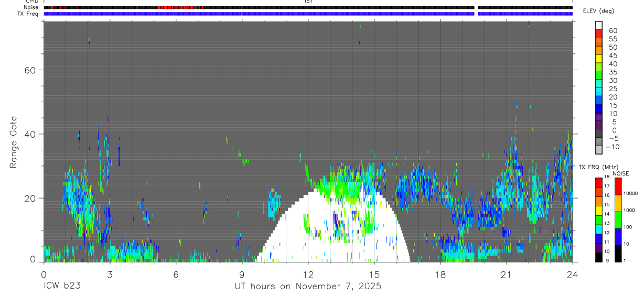The height and width of the screenshot is (297, 644).
Task: Click the '12' UT hour tick label
Action: [x=308, y=274]
